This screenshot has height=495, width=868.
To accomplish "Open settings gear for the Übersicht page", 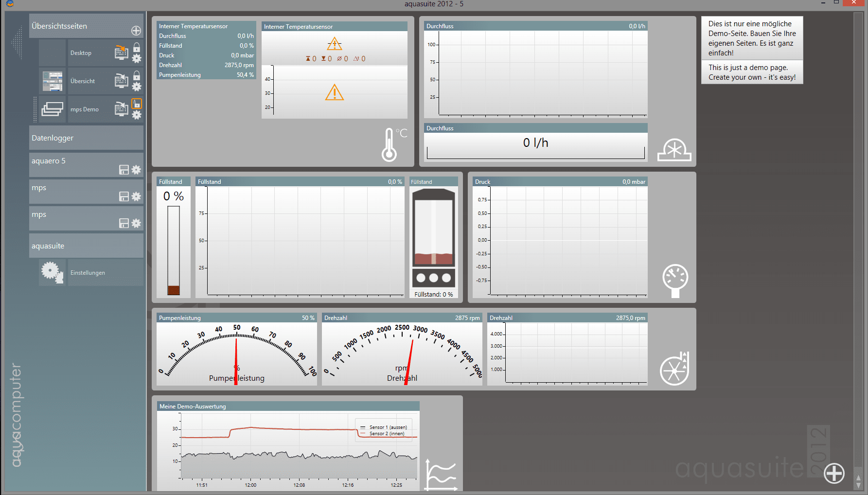I will point(137,87).
